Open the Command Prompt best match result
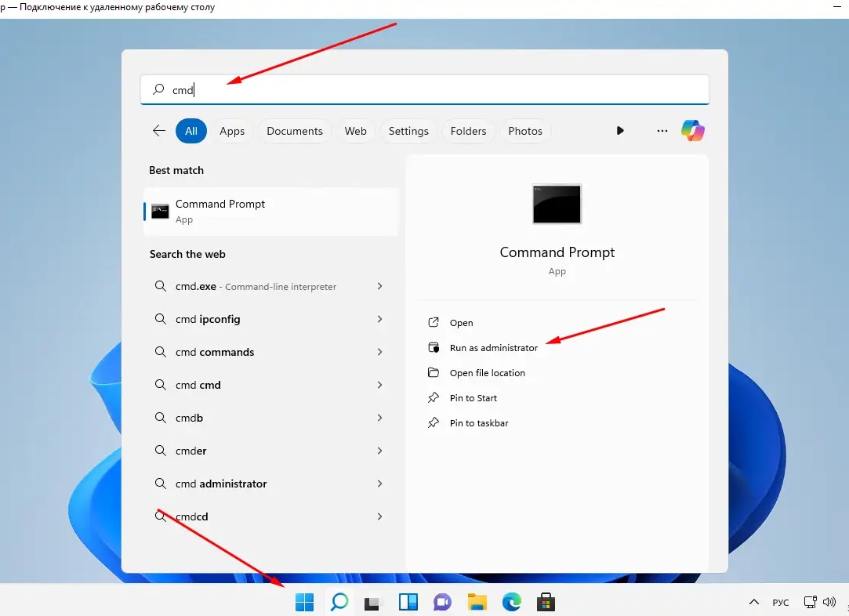This screenshot has height=616, width=849. coord(270,211)
